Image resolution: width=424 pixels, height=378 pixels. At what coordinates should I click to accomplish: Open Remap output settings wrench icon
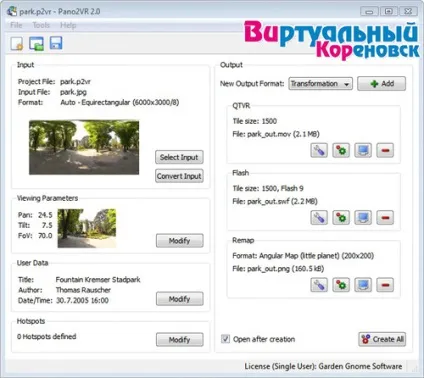(x=319, y=285)
